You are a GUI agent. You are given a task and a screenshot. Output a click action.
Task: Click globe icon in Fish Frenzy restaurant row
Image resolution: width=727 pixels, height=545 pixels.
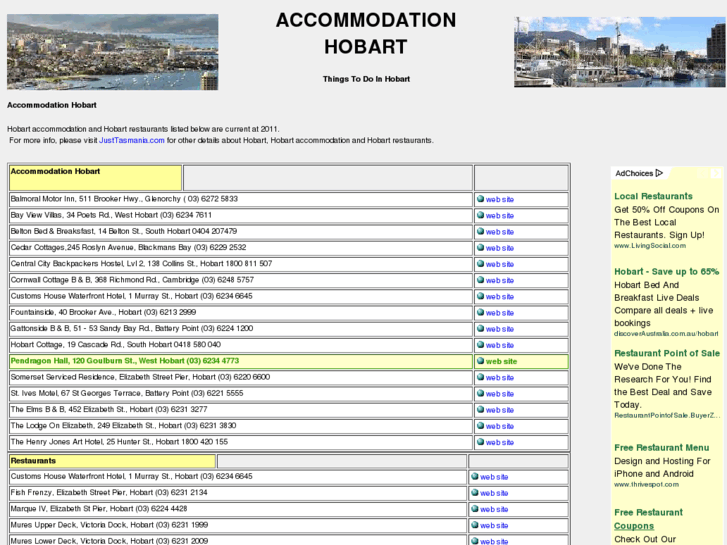coord(475,493)
